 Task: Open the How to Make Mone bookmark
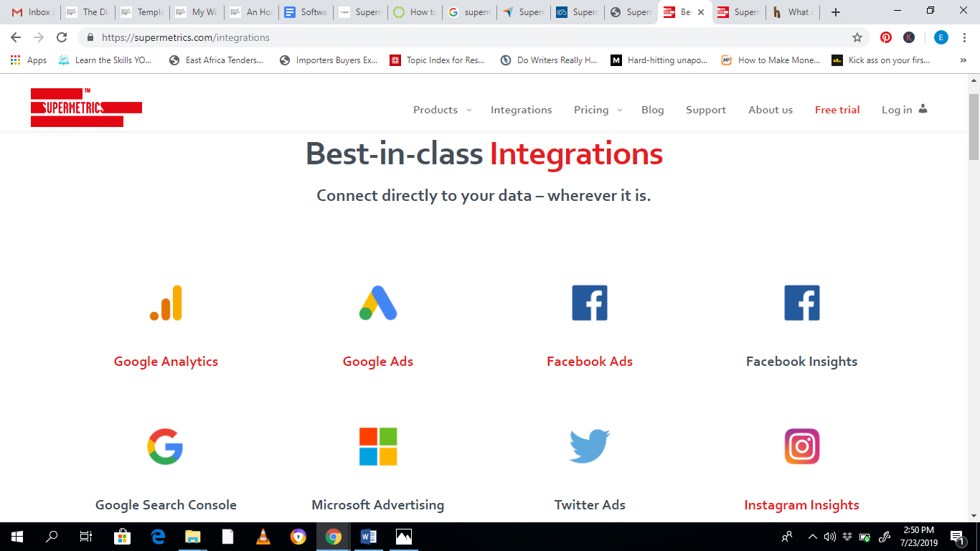coord(771,60)
